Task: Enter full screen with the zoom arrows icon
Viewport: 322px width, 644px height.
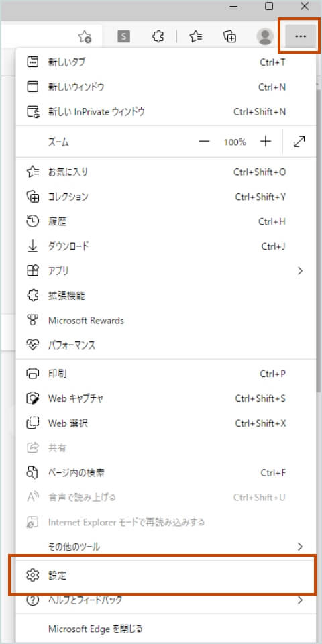Action: 299,142
